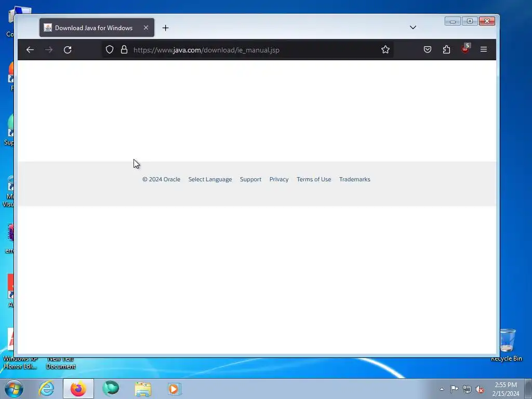
Task: Open the Privacy footer link
Action: click(x=279, y=179)
